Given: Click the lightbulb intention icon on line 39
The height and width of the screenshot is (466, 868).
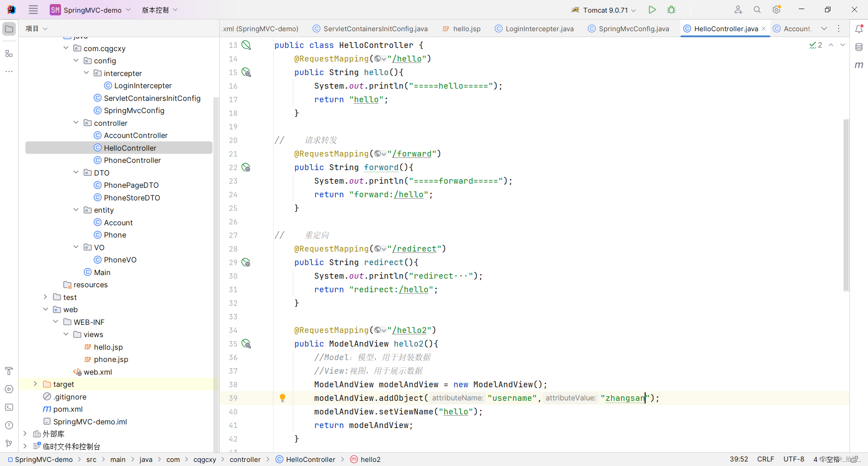Looking at the screenshot, I should pyautogui.click(x=283, y=398).
